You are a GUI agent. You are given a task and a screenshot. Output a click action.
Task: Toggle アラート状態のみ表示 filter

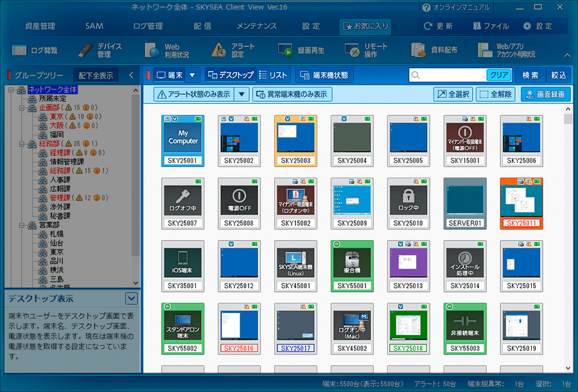pos(194,94)
